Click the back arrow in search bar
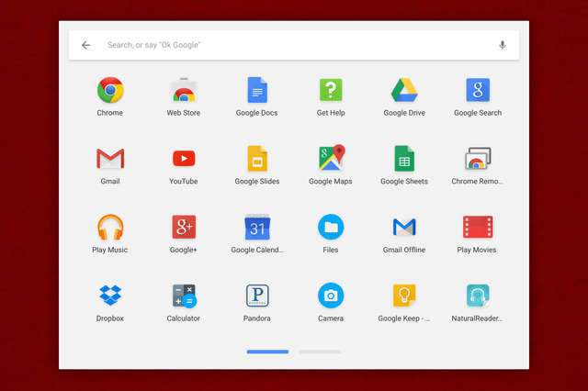Image resolution: width=588 pixels, height=391 pixels. coord(85,45)
